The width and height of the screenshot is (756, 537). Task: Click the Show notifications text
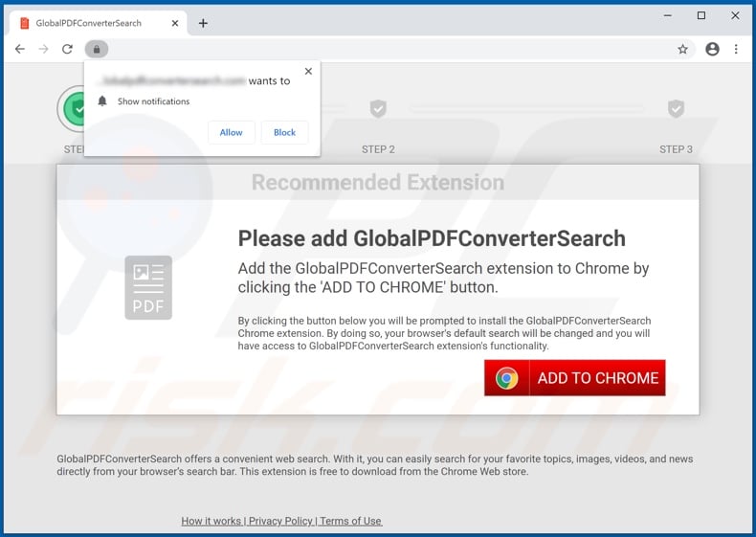(x=153, y=101)
